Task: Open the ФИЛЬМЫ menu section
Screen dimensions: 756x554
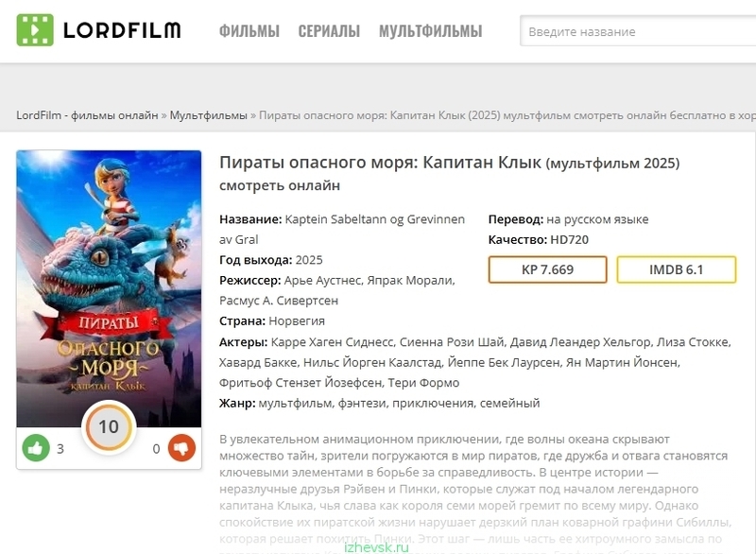Action: click(x=249, y=31)
